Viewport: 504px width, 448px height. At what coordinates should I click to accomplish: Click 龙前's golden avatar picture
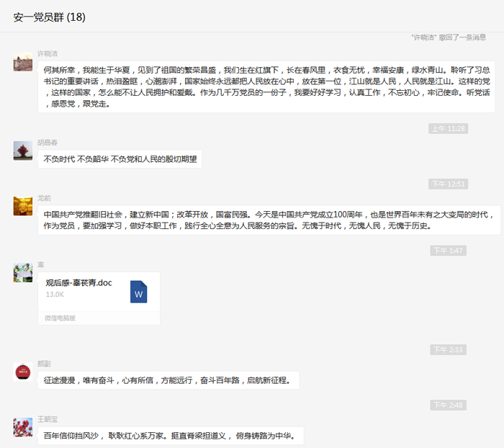click(22, 205)
